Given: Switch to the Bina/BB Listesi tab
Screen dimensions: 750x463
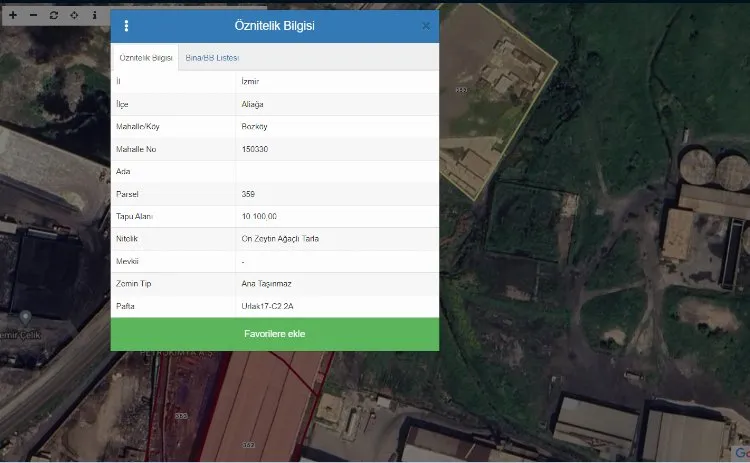Looking at the screenshot, I should coord(212,58).
